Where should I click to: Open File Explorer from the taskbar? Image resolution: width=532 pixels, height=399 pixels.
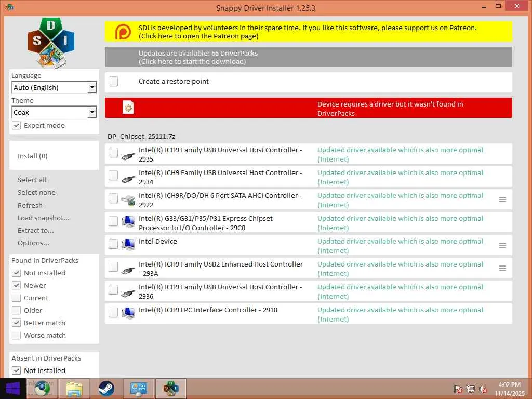74,389
